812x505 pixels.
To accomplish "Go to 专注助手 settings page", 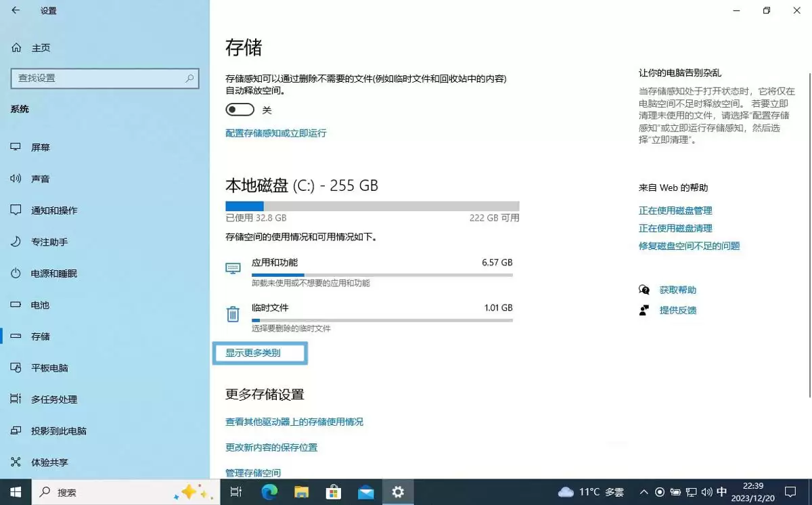I will point(105,242).
